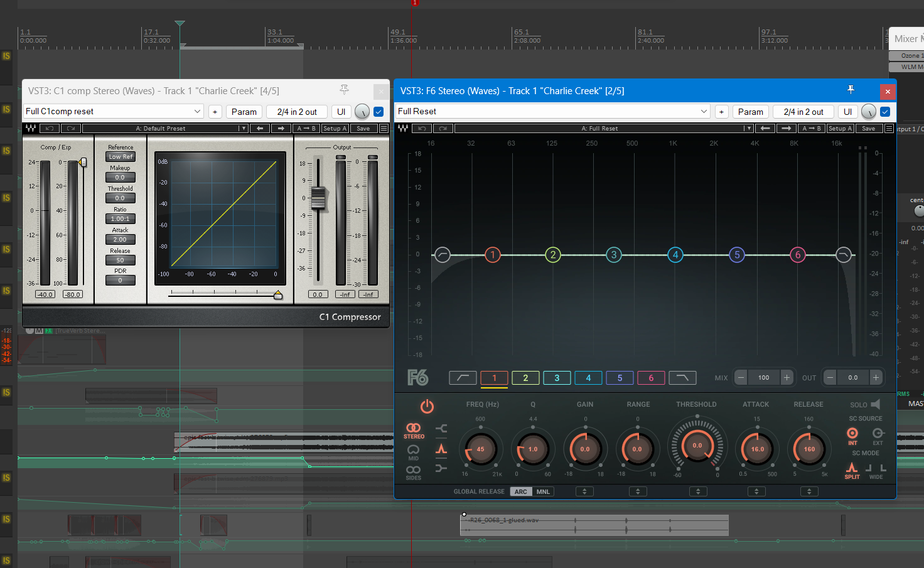924x568 pixels.
Task: Open hamburger menu in C1 Waves toolbar
Action: [x=384, y=128]
